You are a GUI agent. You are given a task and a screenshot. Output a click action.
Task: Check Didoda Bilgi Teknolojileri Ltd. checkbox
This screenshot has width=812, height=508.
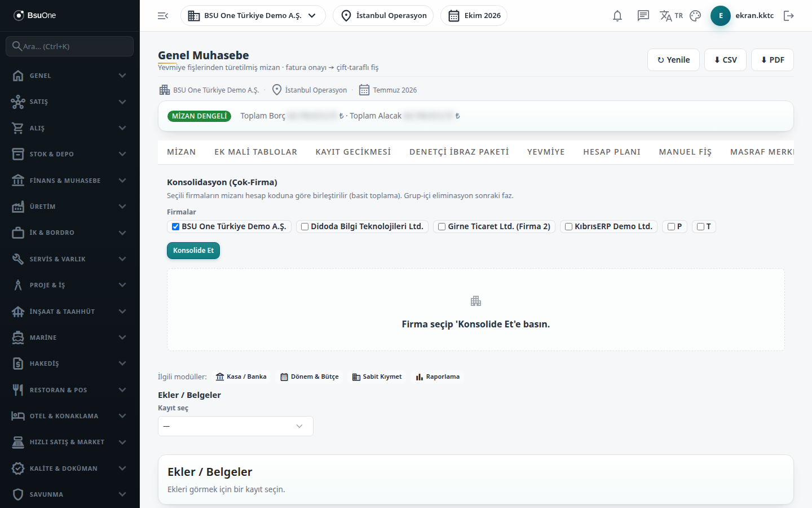coord(304,226)
